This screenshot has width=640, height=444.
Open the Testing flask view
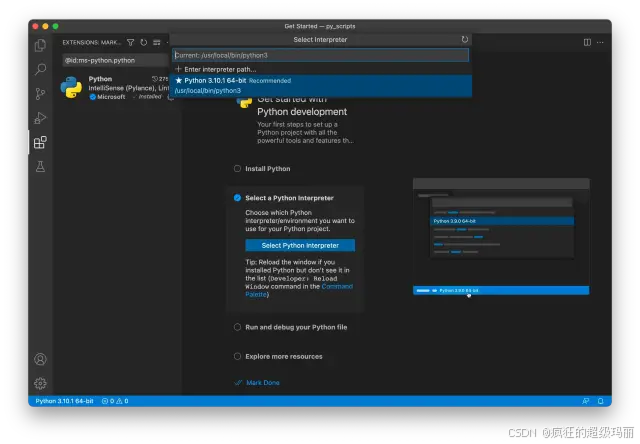tap(40, 166)
